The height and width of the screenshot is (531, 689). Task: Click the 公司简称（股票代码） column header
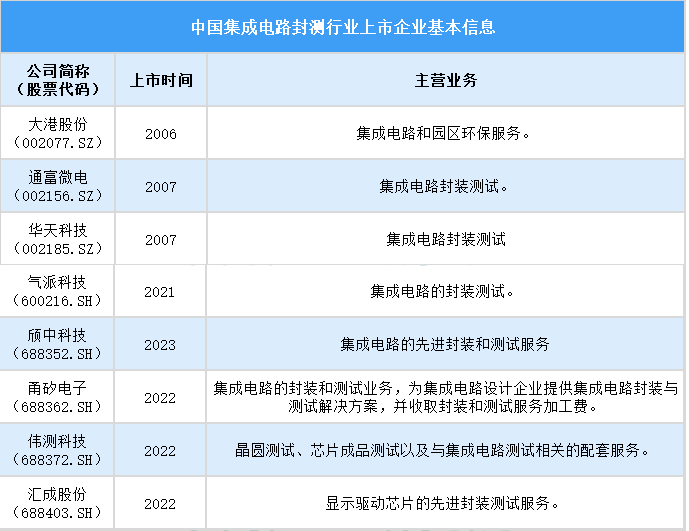[58, 80]
